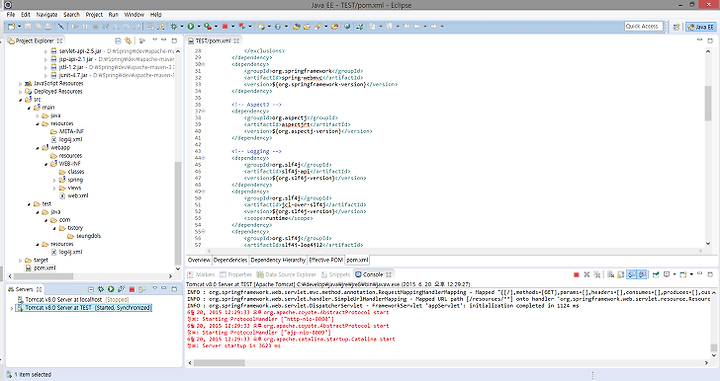Image resolution: width=720 pixels, height=381 pixels.
Task: Click the Debug bug icon in toolbar
Action: click(x=174, y=27)
